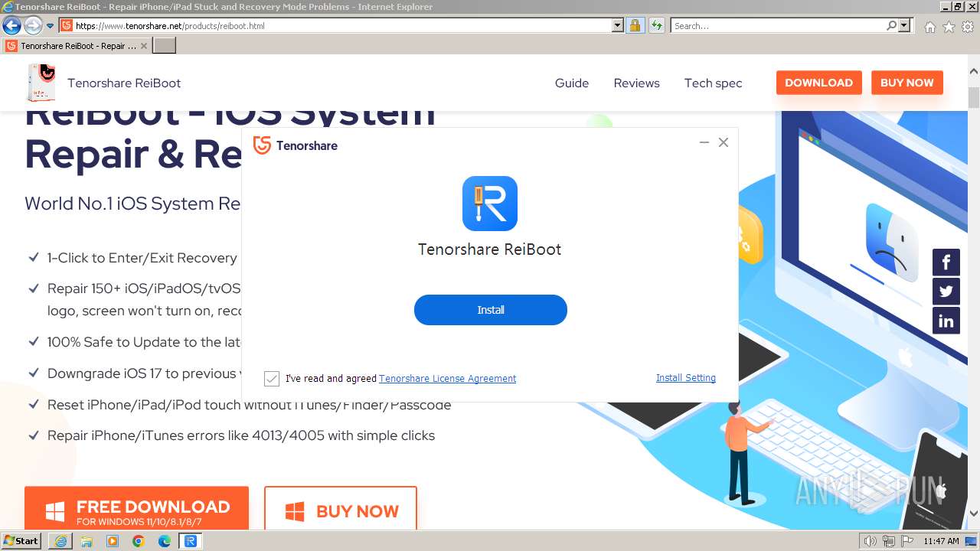The image size is (980, 551).
Task: Share on Twitter icon
Action: coord(946,292)
